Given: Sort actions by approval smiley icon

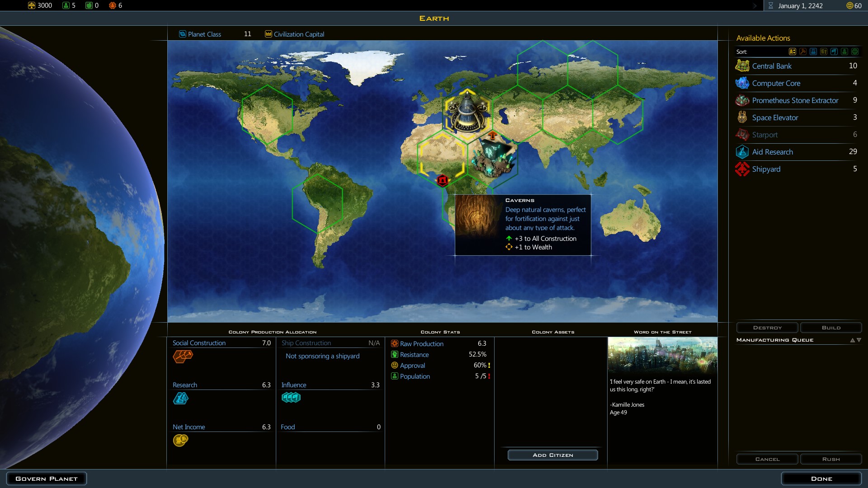Looking at the screenshot, I should 855,52.
